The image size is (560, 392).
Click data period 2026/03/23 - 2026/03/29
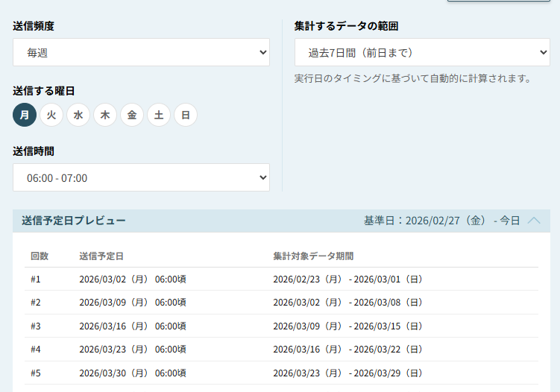click(x=348, y=373)
